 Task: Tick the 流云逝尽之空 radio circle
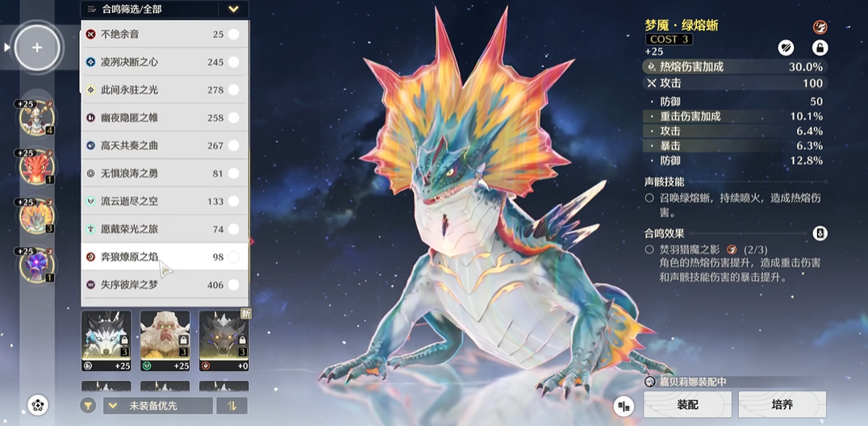coord(234,201)
